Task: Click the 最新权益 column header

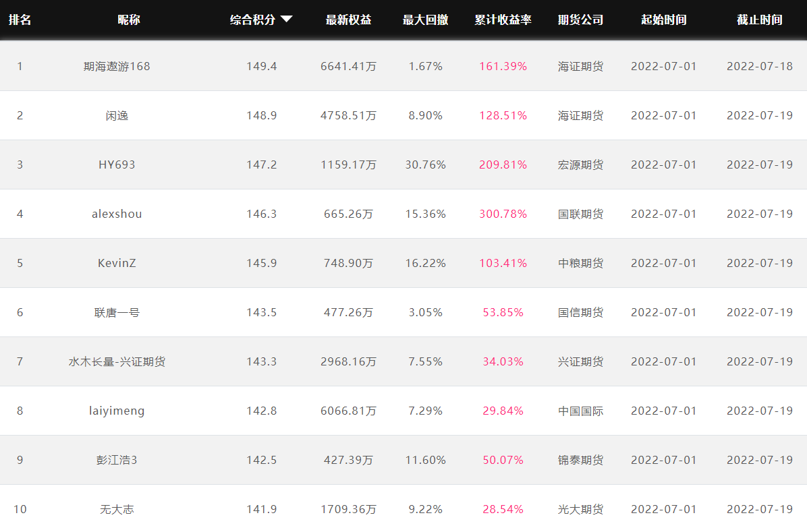Action: coord(348,20)
